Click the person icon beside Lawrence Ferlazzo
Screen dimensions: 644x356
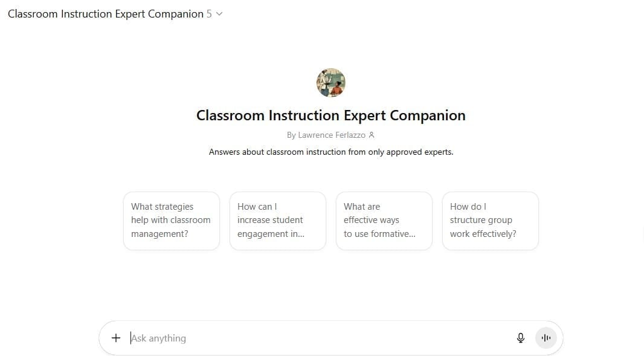pyautogui.click(x=372, y=135)
